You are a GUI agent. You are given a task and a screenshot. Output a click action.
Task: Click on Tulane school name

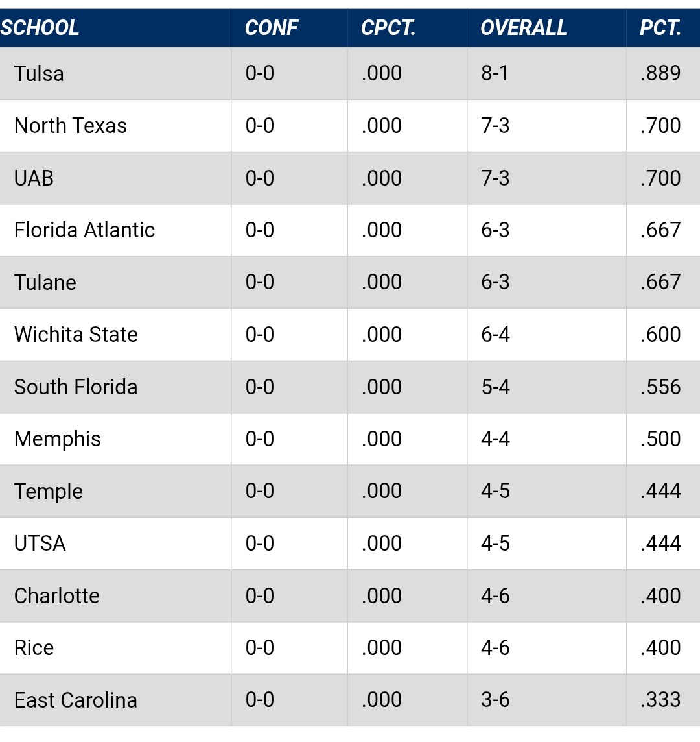pyautogui.click(x=45, y=282)
